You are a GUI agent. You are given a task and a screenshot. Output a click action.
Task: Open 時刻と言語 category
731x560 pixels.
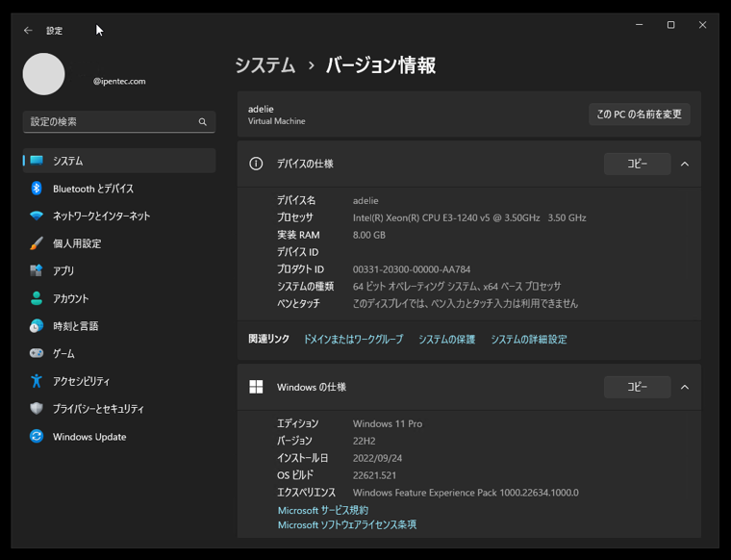(x=119, y=326)
